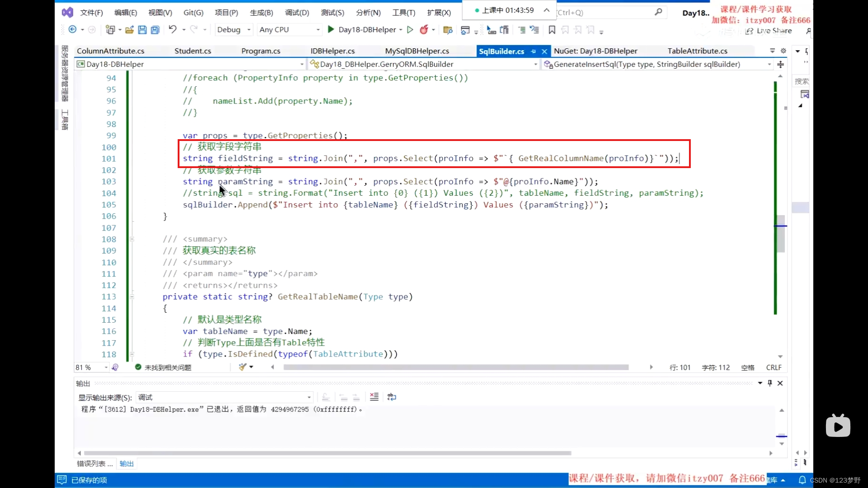Click the Hot Reload flame icon
868x488 pixels.
click(424, 30)
